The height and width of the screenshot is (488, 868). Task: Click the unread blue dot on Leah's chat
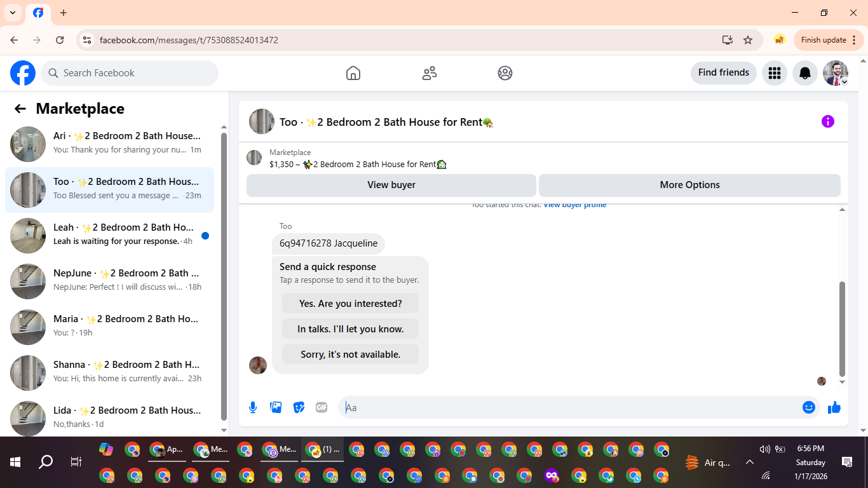click(205, 236)
